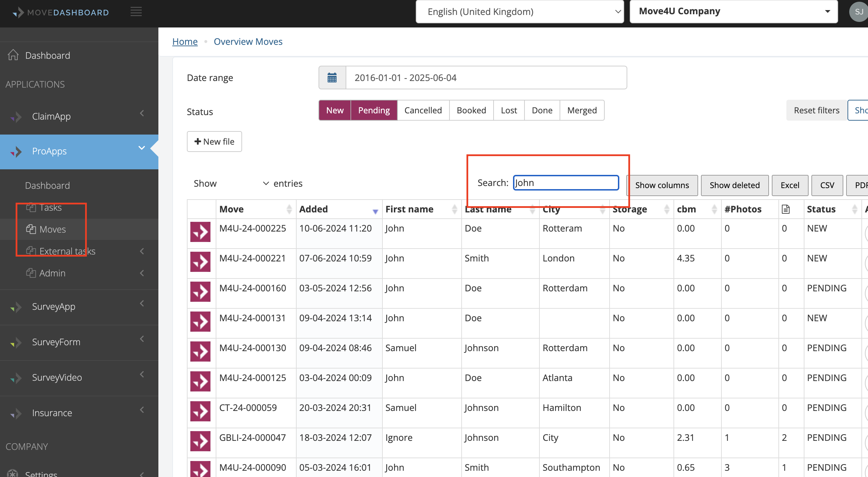Viewport: 868px width, 477px height.
Task: Export table with the Excel button
Action: (x=790, y=185)
